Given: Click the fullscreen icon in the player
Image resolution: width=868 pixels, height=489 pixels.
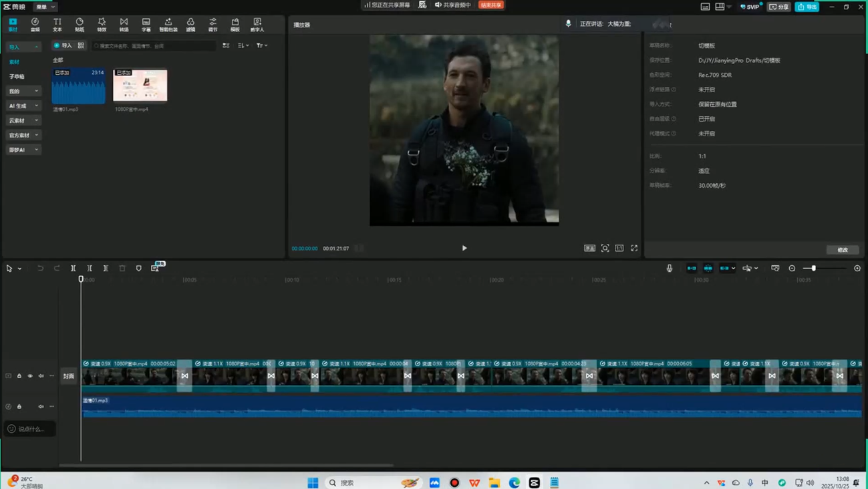Looking at the screenshot, I should click(x=634, y=249).
